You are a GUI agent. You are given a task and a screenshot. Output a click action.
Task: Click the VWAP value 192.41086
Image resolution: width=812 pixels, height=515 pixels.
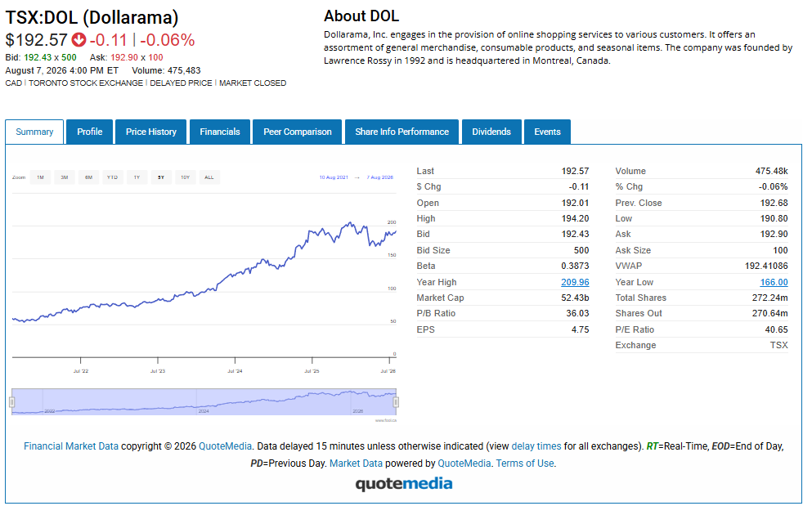(x=766, y=266)
